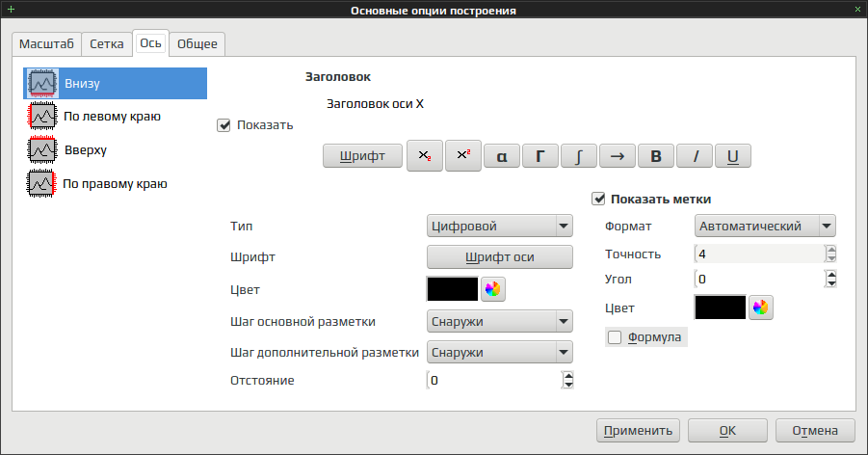Screen dimensions: 868x455
Task: Click the Шрифт оси button
Action: coord(499,257)
